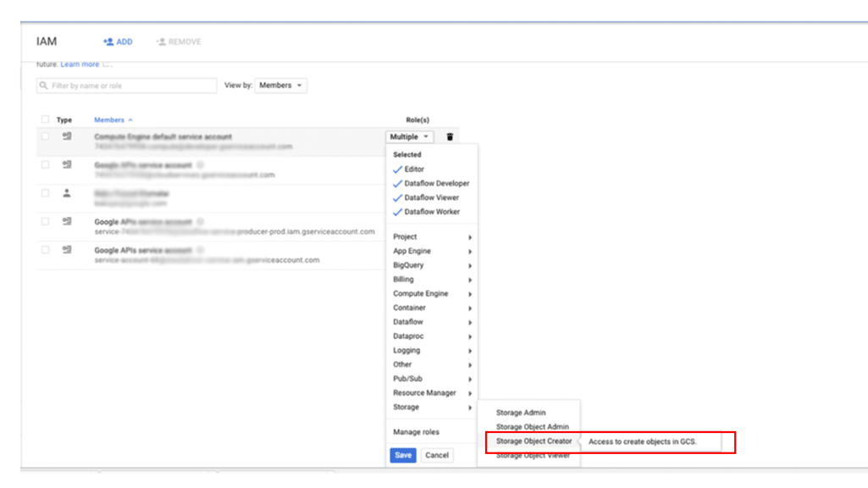This screenshot has height=488, width=868.
Task: Click the person icon in the third member row
Action: (67, 193)
